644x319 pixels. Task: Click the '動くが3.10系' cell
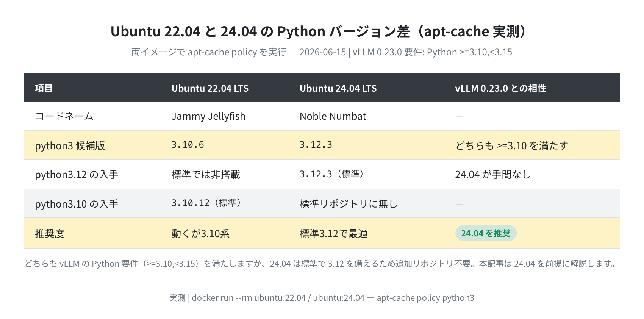click(x=200, y=234)
